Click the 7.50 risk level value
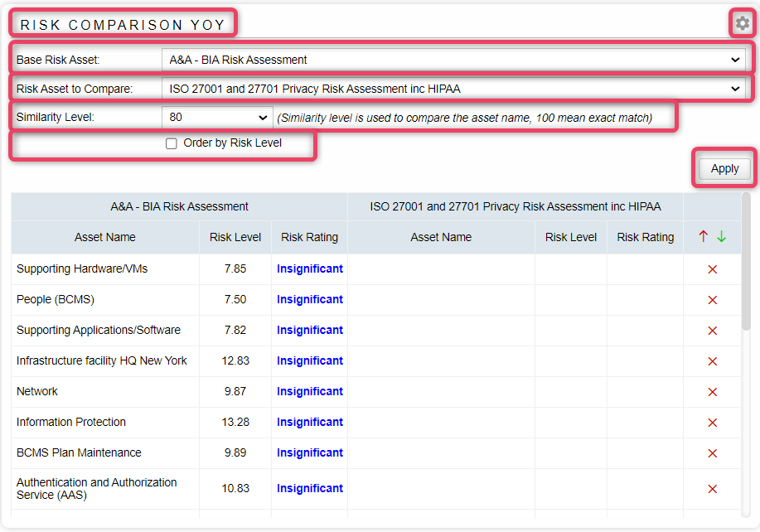The image size is (760, 532). (x=235, y=299)
